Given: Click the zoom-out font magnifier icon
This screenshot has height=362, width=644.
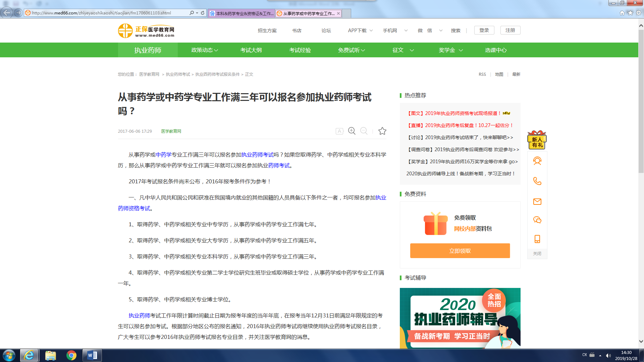Looking at the screenshot, I should click(x=364, y=131).
